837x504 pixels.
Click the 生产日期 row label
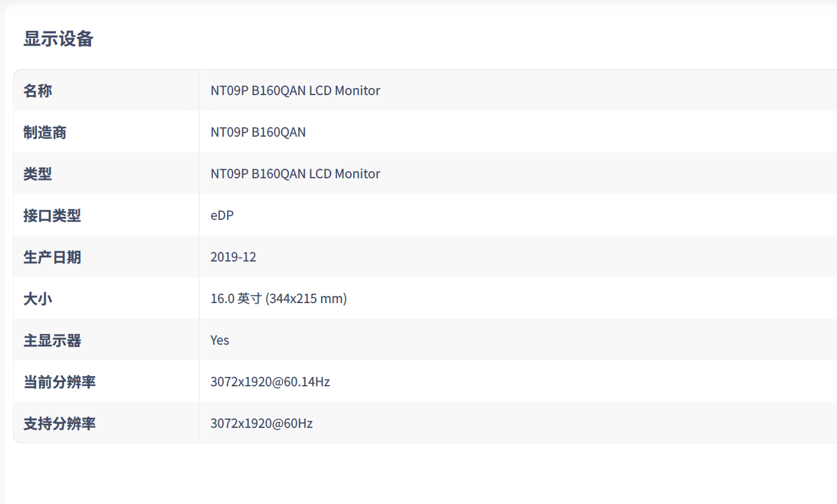tap(52, 257)
